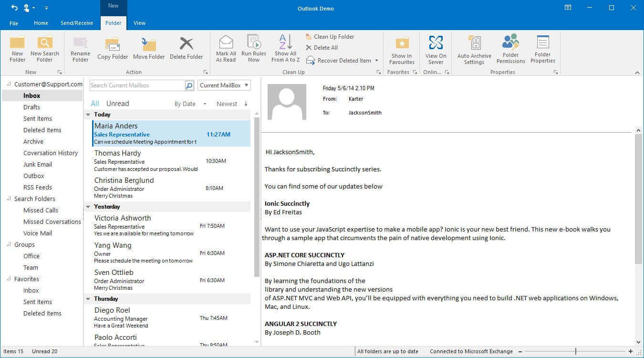Image resolution: width=644 pixels, height=358 pixels.
Task: Open the Properties group dialog launcher
Action: (x=556, y=73)
